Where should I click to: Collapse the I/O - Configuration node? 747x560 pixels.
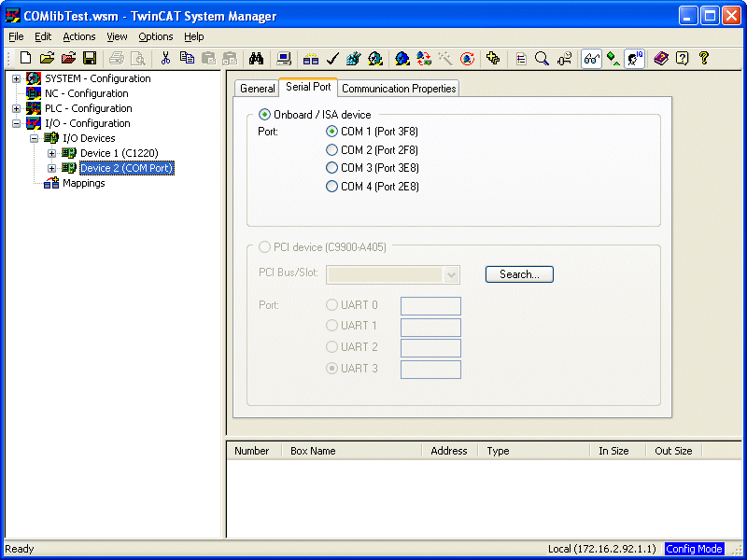[x=16, y=123]
